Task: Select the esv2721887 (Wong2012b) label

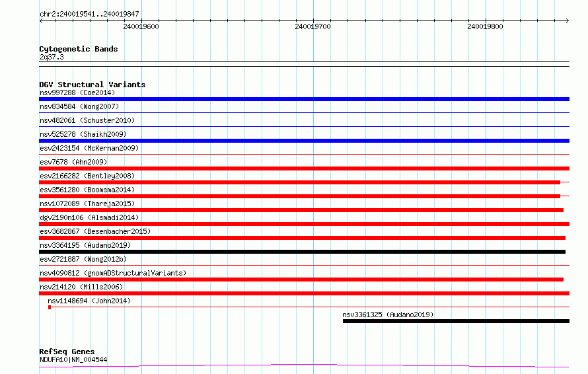Action: point(83,259)
